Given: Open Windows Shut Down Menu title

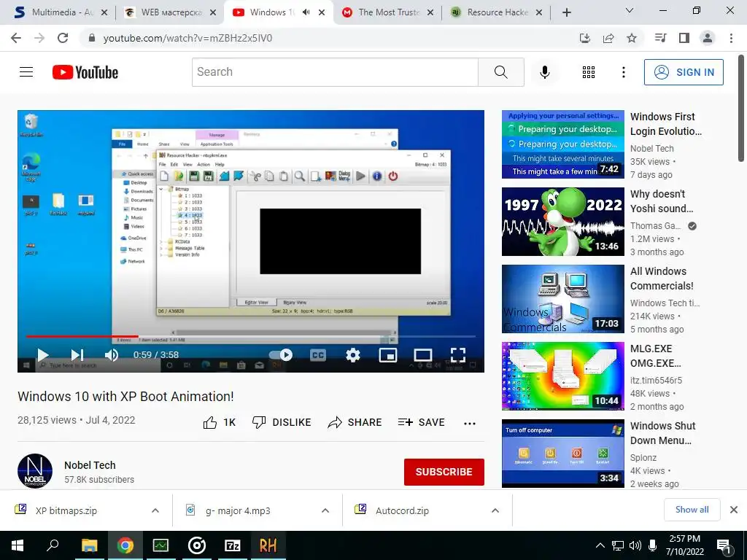Looking at the screenshot, I should coord(662,433).
